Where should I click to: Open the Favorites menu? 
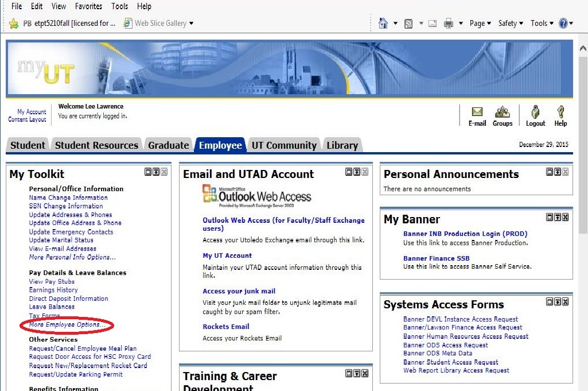[88, 6]
